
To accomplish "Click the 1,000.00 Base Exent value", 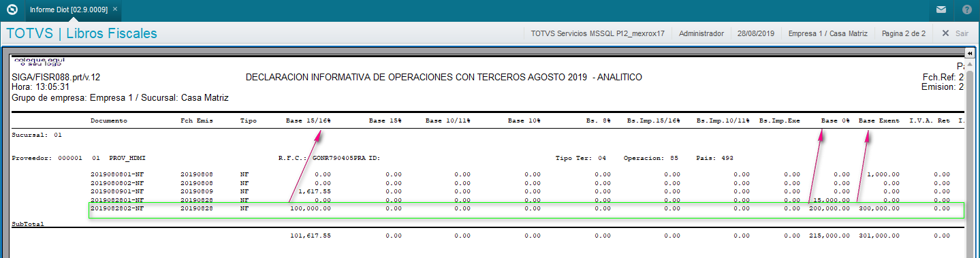I will pos(883,174).
